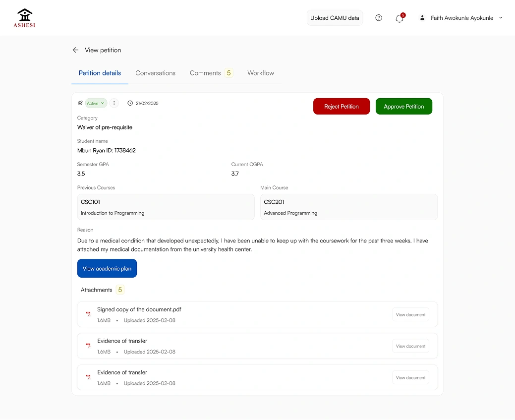515x420 pixels.
Task: Click the attachment paperclip icon beside Active
Action: [80, 103]
